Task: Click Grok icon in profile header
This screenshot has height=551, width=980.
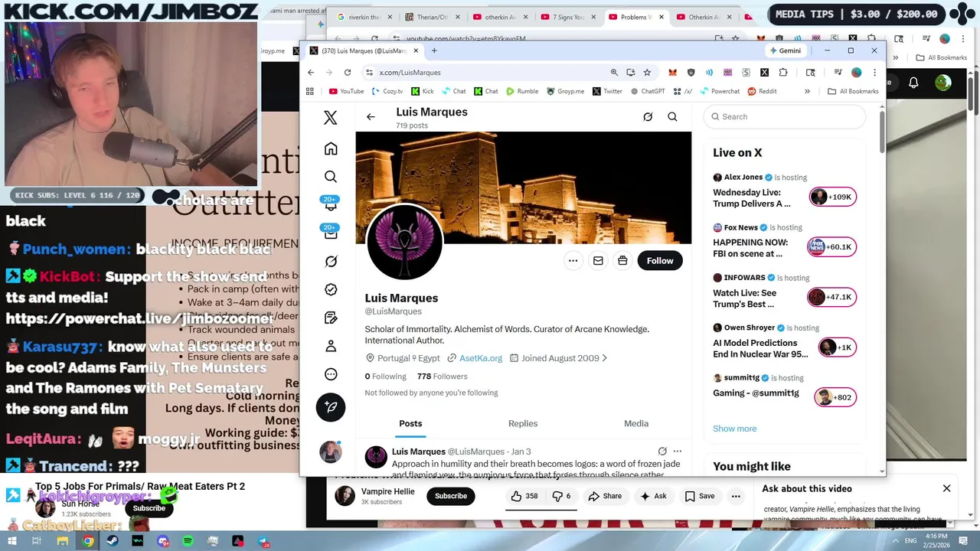Action: pyautogui.click(x=648, y=117)
